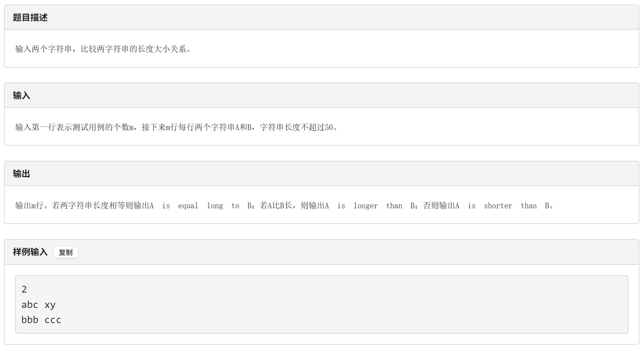Click the word 'to' before B in output text
This screenshot has width=644, height=351.
click(x=235, y=206)
